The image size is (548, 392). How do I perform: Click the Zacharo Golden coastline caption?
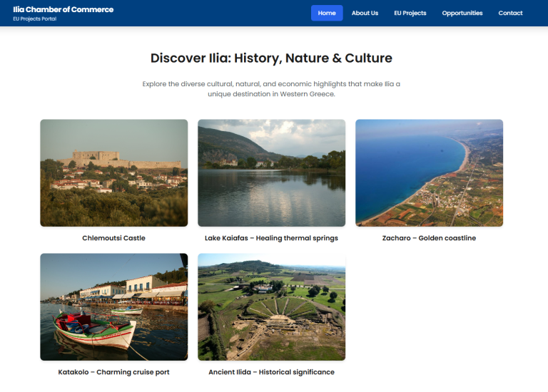click(429, 238)
